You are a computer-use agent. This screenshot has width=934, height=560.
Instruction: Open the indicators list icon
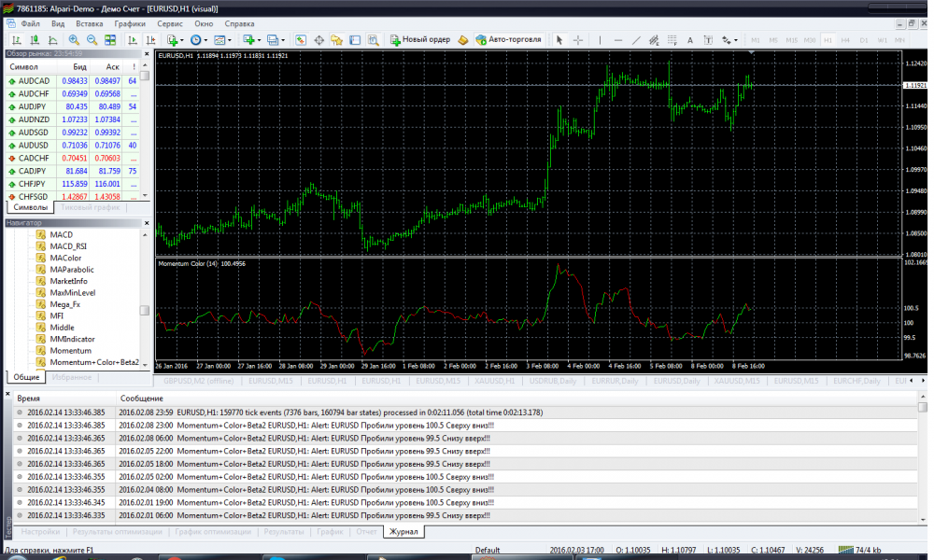tap(172, 40)
